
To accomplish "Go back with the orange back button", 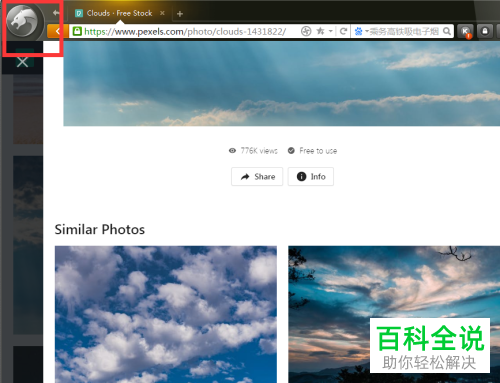I will [58, 31].
